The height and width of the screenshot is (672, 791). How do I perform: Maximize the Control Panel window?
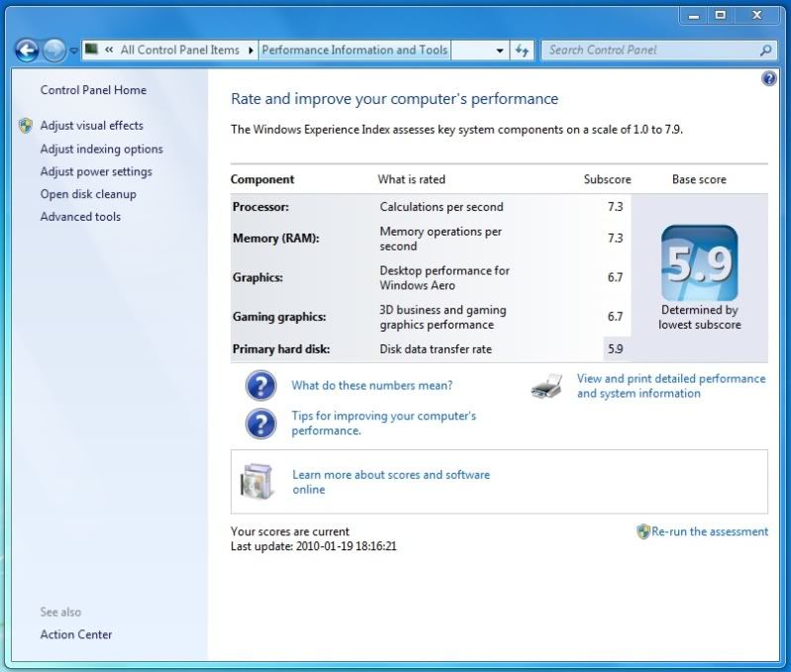721,16
